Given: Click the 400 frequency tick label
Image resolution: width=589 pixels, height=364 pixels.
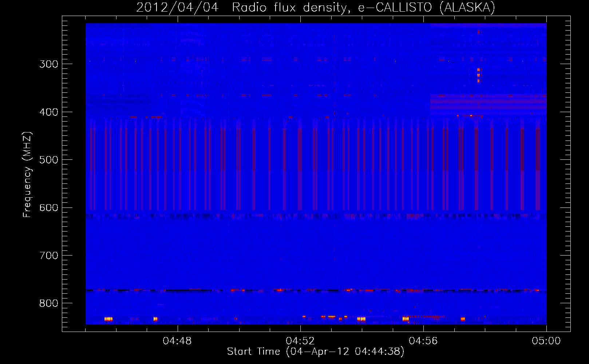Looking at the screenshot, I should (49, 112).
